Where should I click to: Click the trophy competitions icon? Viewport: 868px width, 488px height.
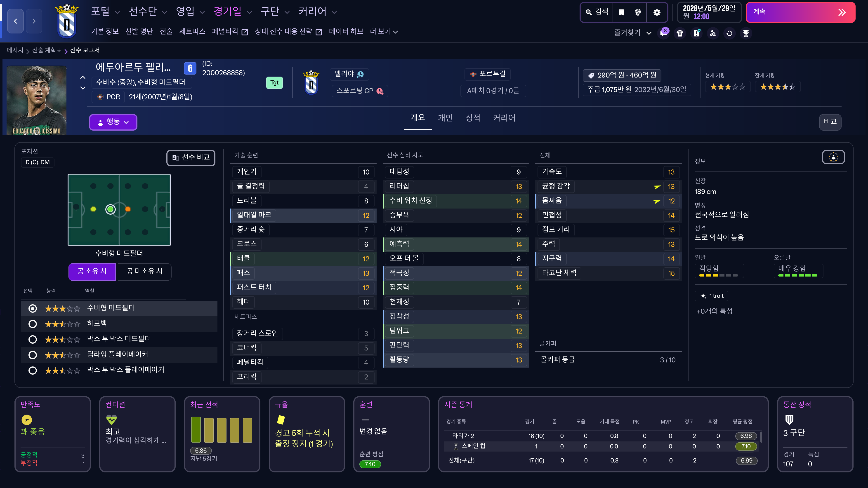[746, 33]
